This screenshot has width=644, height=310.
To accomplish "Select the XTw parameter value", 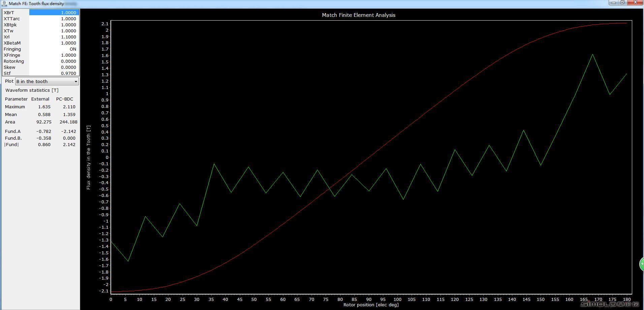I will (54, 31).
